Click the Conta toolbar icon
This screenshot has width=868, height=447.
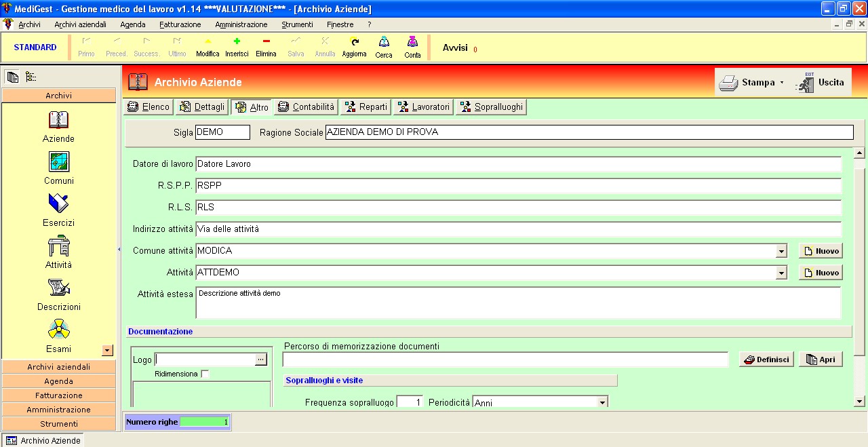pos(412,42)
